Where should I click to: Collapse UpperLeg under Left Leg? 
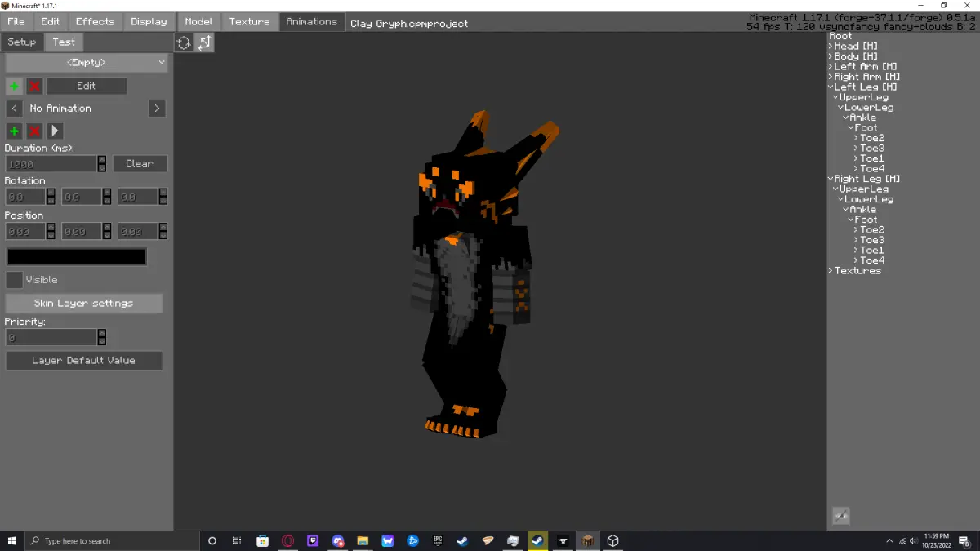835,97
